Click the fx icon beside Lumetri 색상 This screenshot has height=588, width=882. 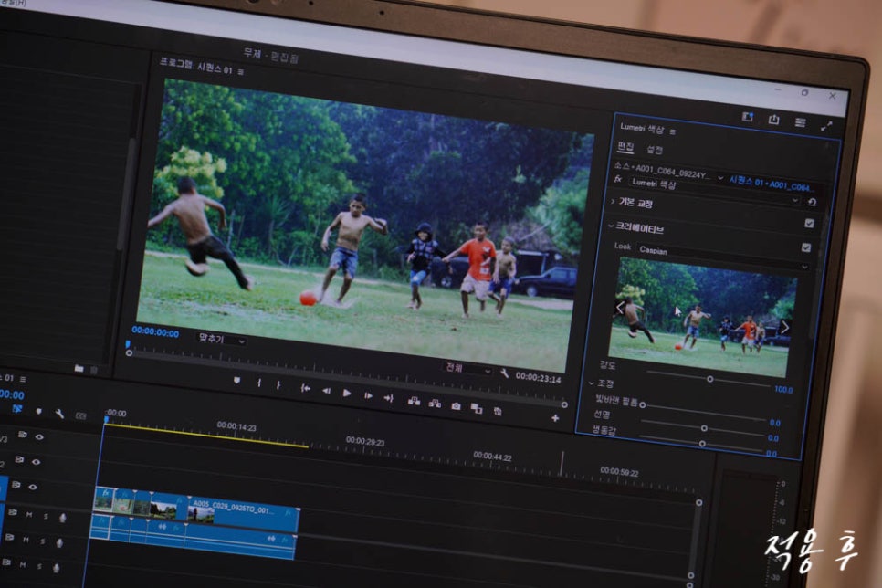click(617, 179)
